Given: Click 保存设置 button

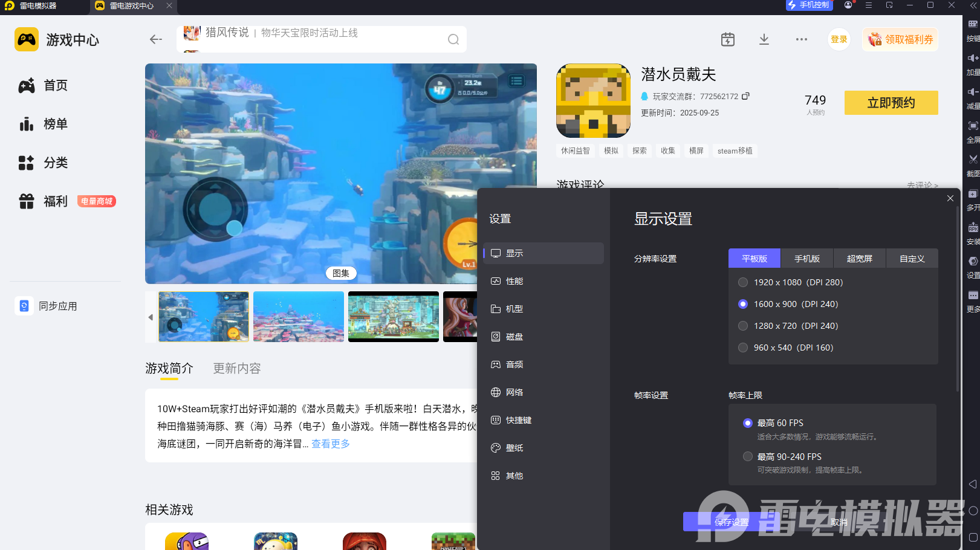Looking at the screenshot, I should pos(732,522).
